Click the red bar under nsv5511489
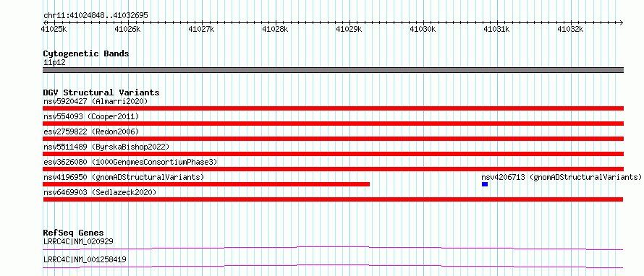This screenshot has height=276, width=644. pyautogui.click(x=333, y=154)
